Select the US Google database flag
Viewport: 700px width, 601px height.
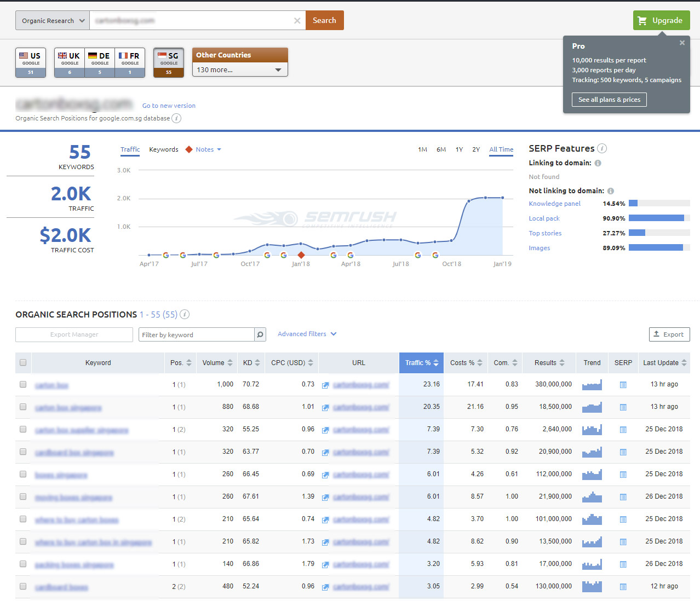point(31,62)
